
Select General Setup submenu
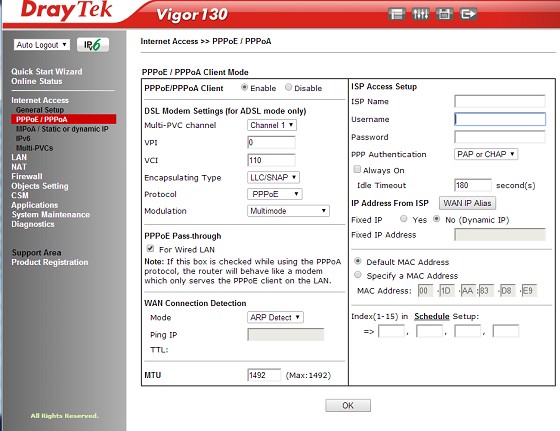(x=40, y=110)
